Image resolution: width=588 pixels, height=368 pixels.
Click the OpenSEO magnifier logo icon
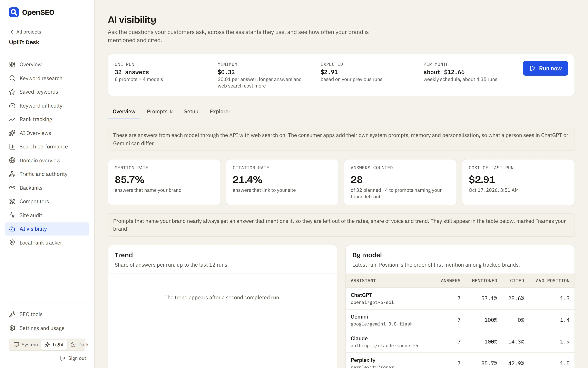(x=14, y=12)
